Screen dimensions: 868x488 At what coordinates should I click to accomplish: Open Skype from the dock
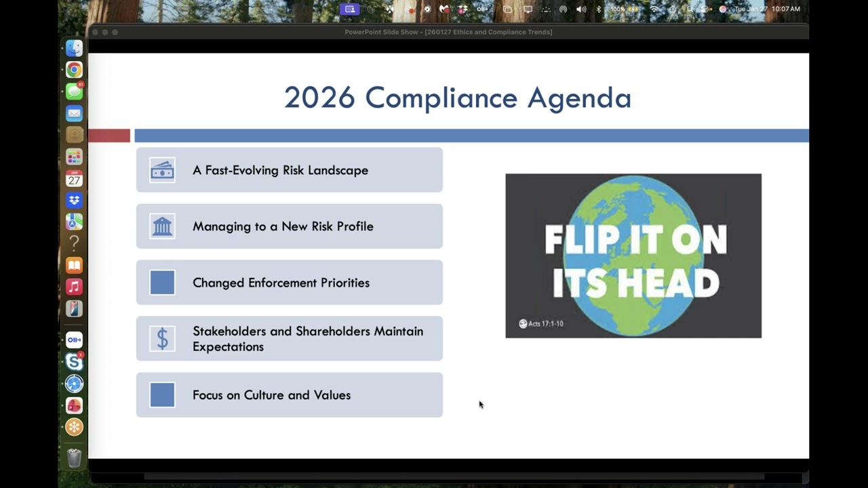(74, 362)
